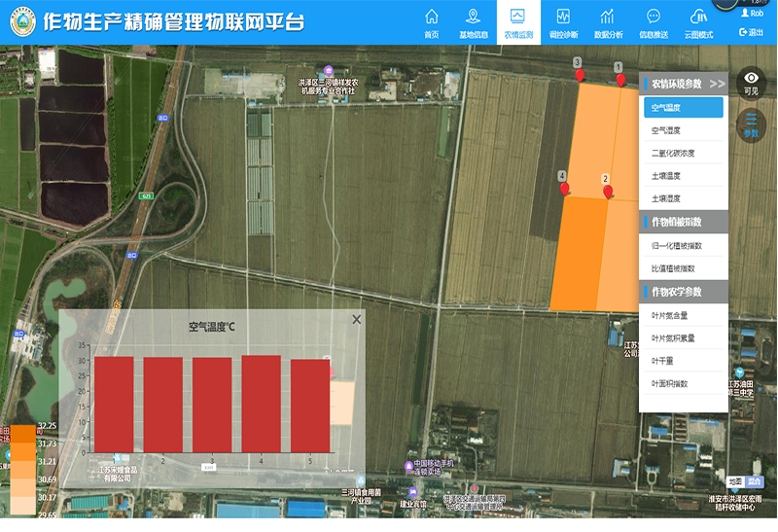Click the Rob user account
The height and width of the screenshot is (532, 778).
pyautogui.click(x=752, y=14)
